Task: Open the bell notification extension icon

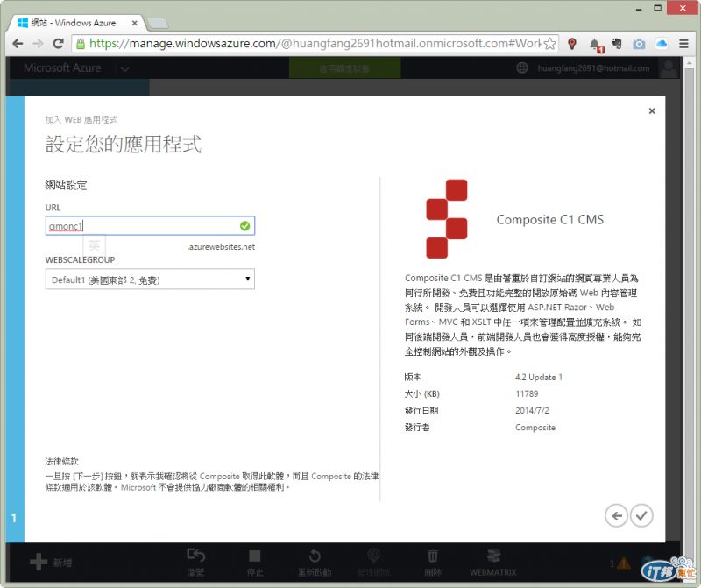Action: 595,45
